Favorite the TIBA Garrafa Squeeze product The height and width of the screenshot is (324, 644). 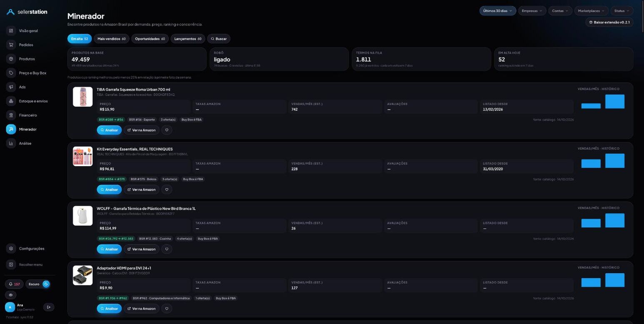(x=167, y=130)
